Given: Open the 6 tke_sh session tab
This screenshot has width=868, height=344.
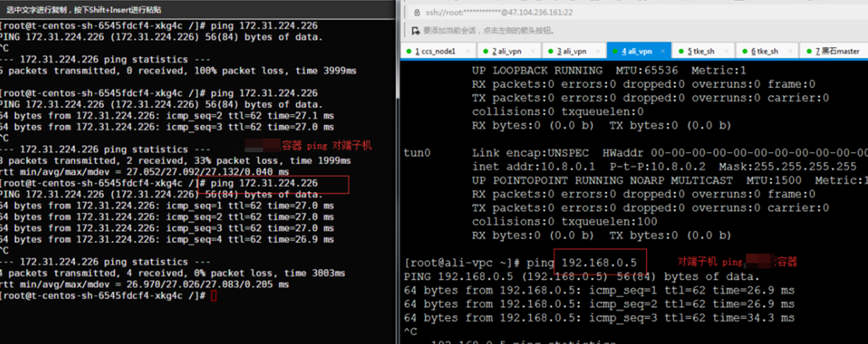Looking at the screenshot, I should pos(764,51).
